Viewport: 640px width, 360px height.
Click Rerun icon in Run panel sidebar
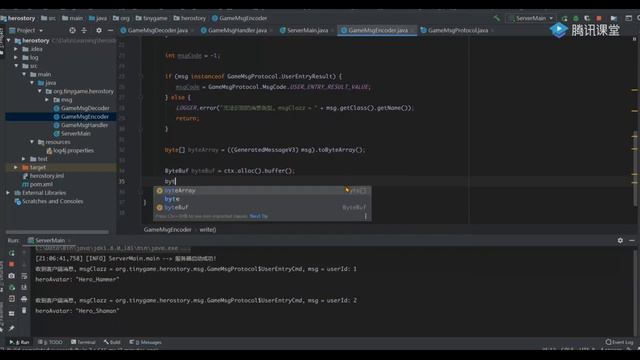[x=11, y=253]
